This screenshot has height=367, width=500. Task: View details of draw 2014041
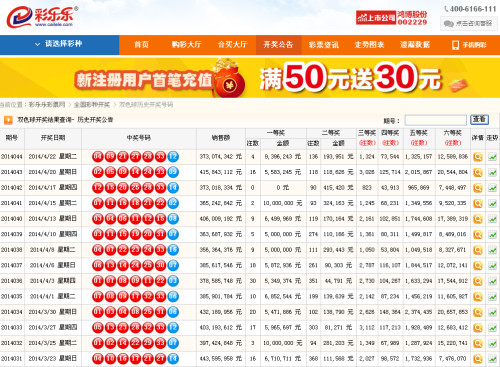click(478, 203)
